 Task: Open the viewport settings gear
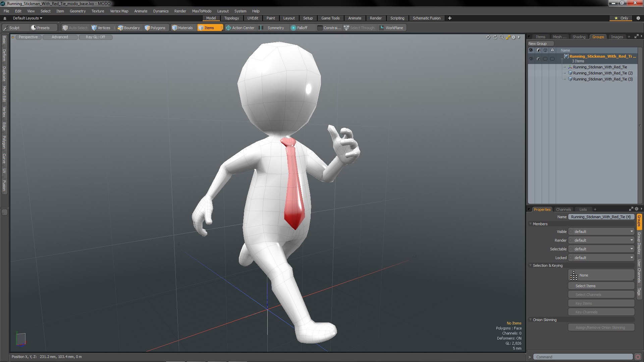pos(514,37)
